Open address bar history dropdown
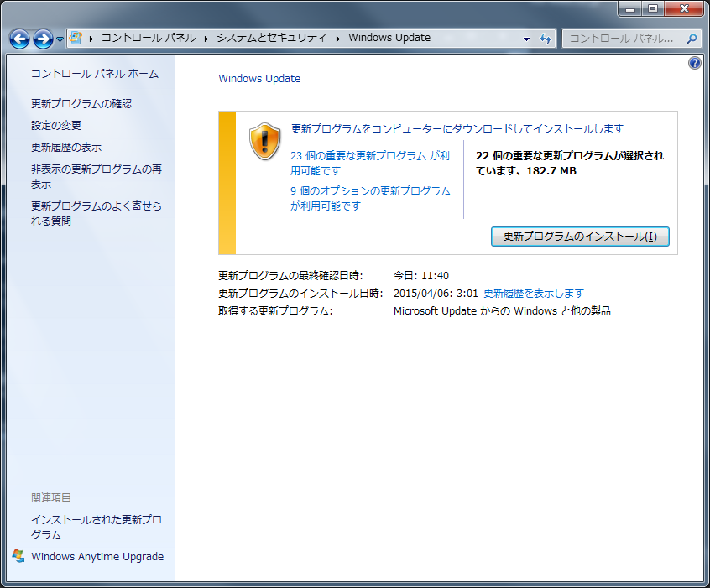This screenshot has width=710, height=588. (526, 39)
